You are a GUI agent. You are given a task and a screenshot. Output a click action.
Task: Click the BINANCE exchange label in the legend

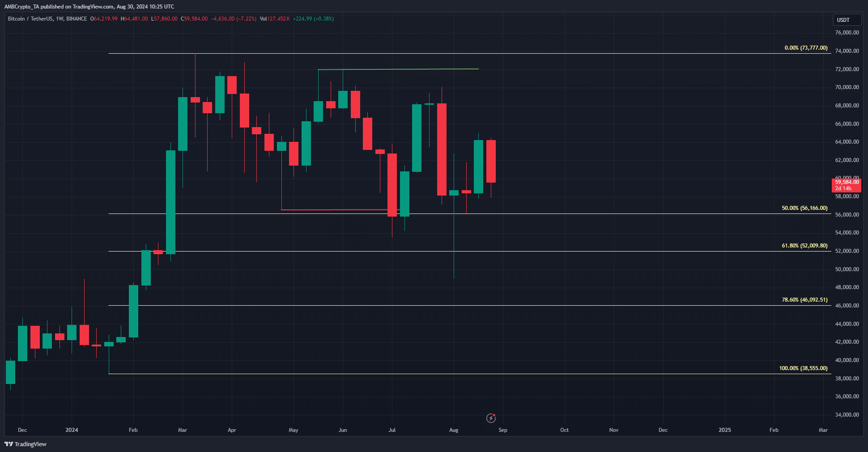[77, 19]
